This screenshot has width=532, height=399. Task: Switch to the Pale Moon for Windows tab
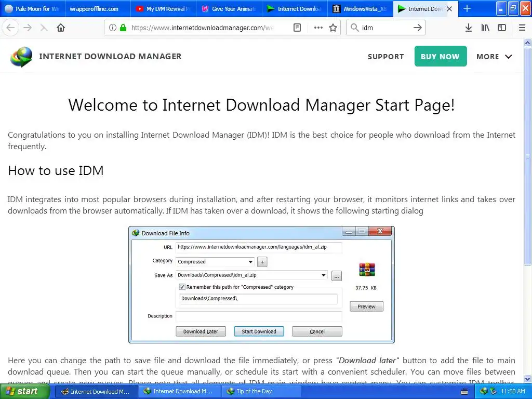[x=33, y=9]
